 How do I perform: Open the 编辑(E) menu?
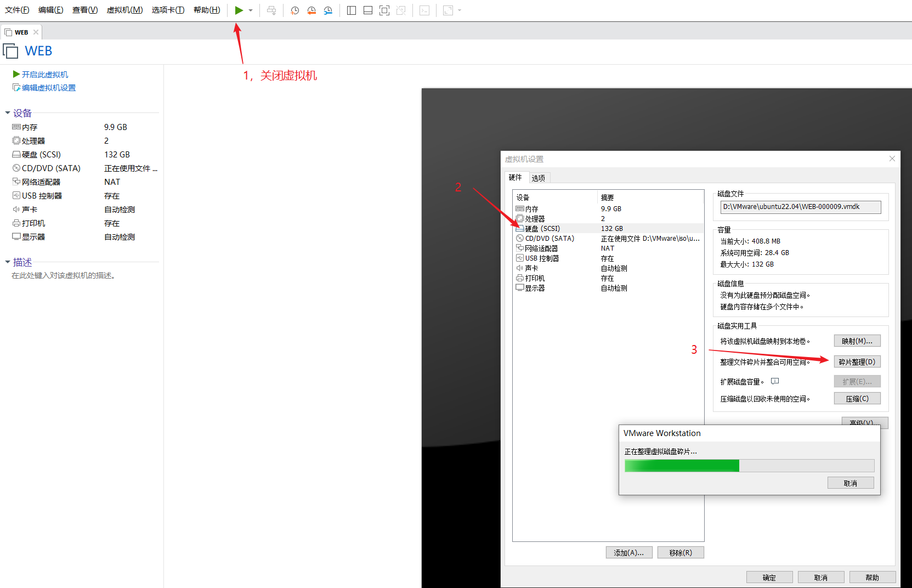click(50, 10)
